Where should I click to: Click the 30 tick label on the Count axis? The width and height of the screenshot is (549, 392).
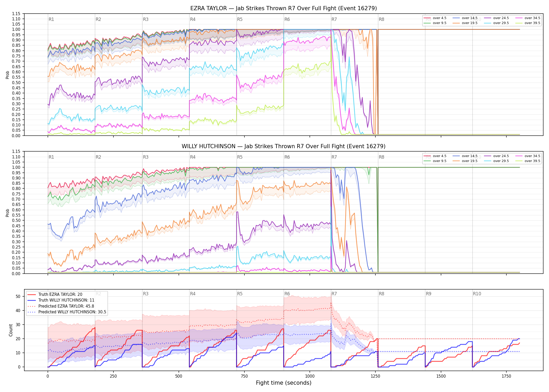[x=18, y=325]
